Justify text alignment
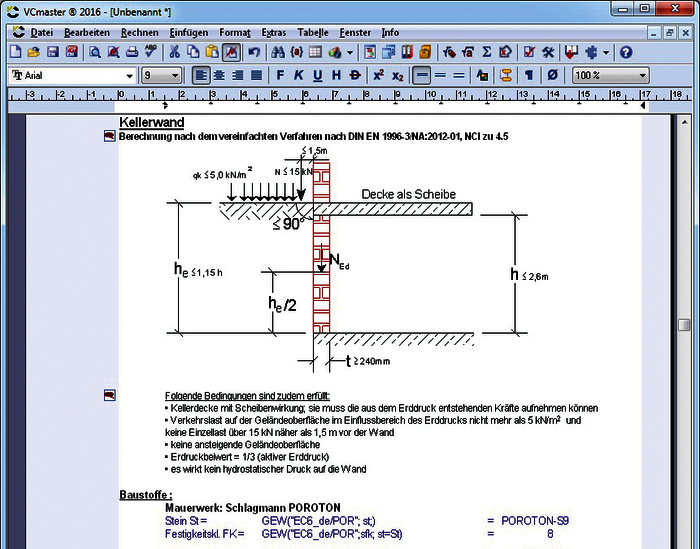Image resolution: width=700 pixels, height=549 pixels. [256, 75]
